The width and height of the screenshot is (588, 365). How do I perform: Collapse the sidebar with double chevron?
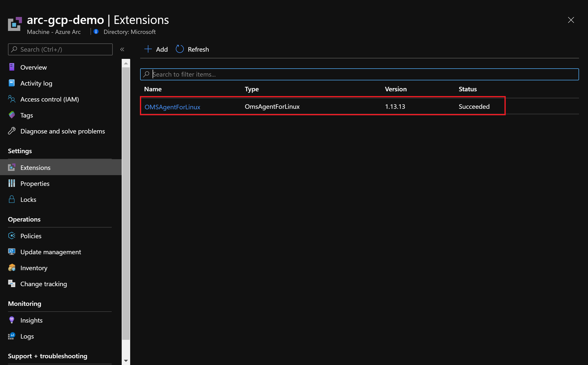(122, 49)
